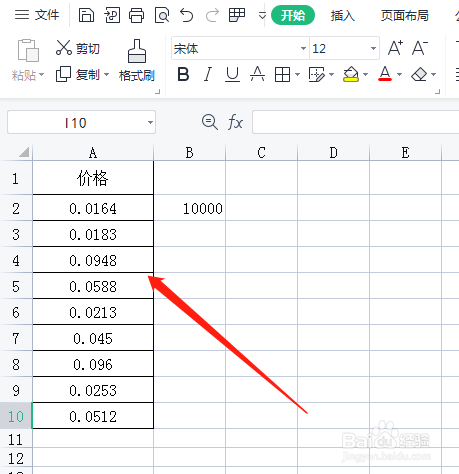Expand the 复制 dropdown arrow
The width and height of the screenshot is (459, 474).
(106, 74)
